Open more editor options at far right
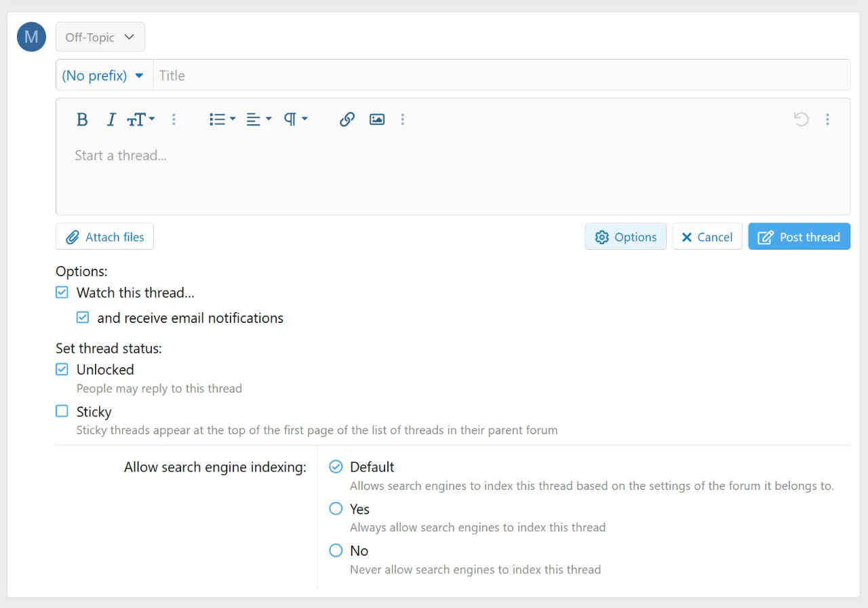Image resolution: width=868 pixels, height=608 pixels. [x=827, y=119]
